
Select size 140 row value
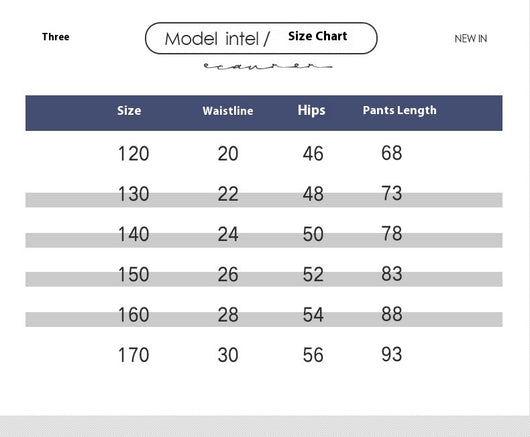point(133,234)
